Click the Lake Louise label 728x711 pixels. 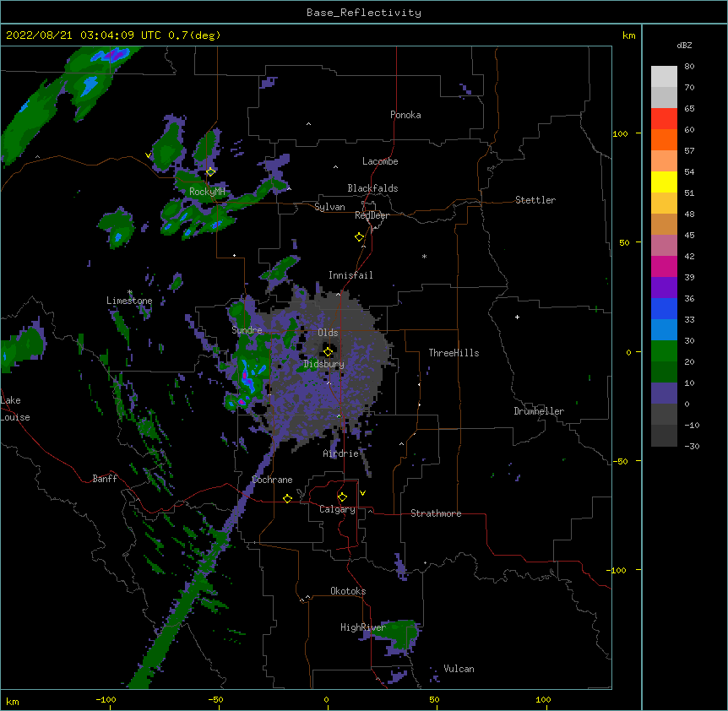tap(14, 409)
